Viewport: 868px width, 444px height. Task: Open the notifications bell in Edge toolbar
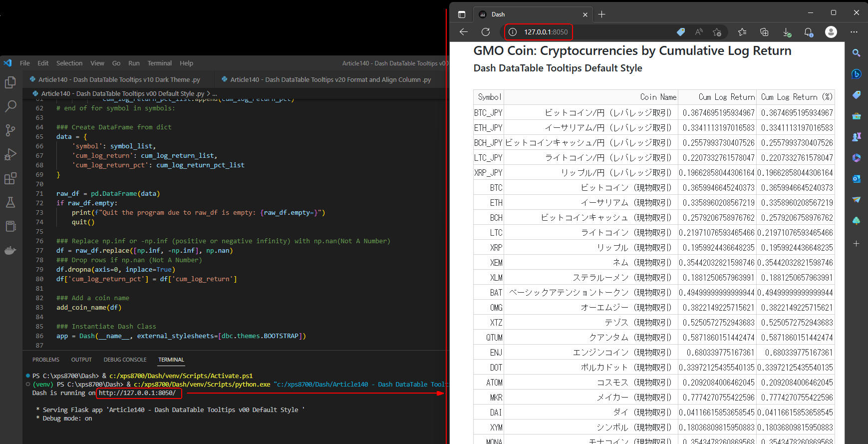pos(809,32)
